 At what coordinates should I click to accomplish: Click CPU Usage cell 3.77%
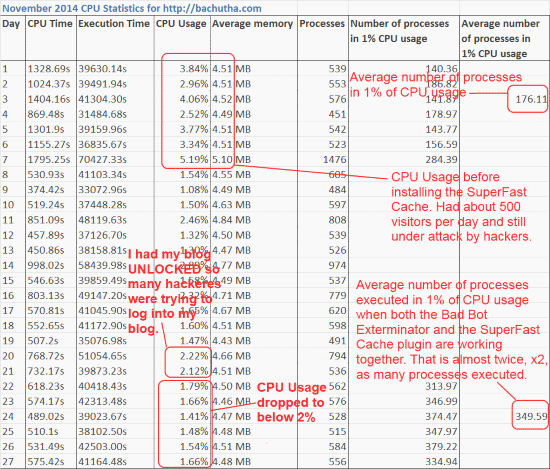(194, 129)
